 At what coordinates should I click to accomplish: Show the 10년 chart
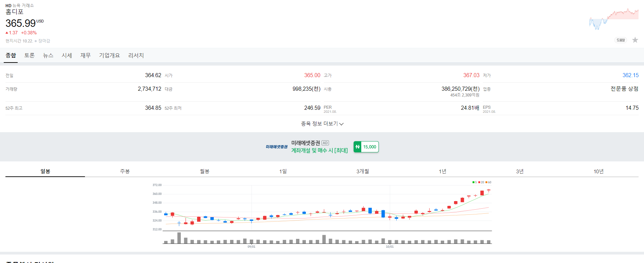(x=599, y=171)
